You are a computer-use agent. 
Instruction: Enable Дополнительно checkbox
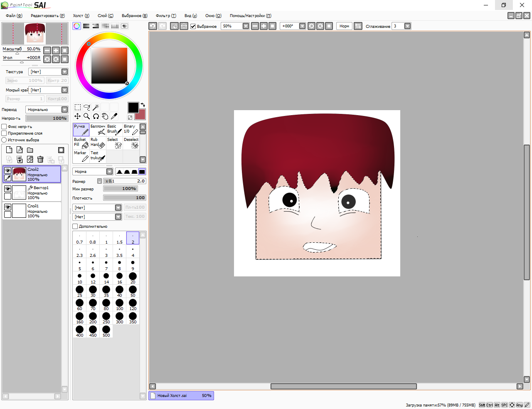point(75,227)
